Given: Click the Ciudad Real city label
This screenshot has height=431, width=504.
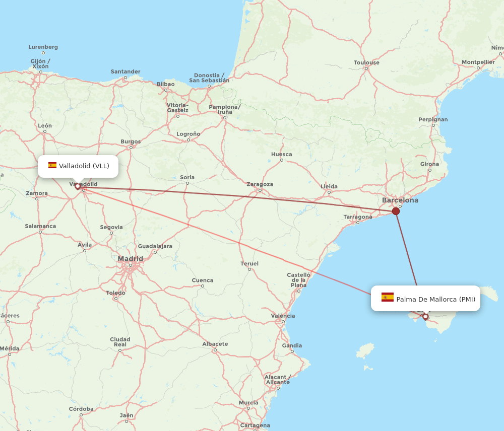Looking at the screenshot, I should [120, 342].
